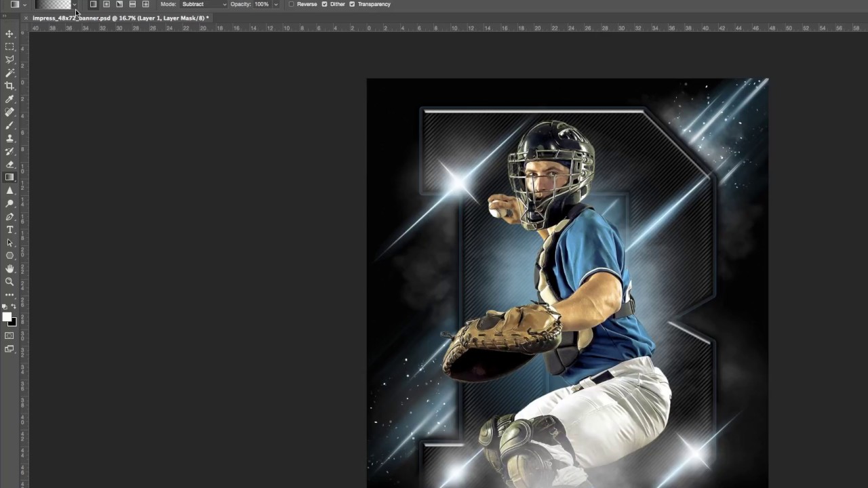
Task: Uncheck the Transparency checkbox
Action: click(352, 4)
